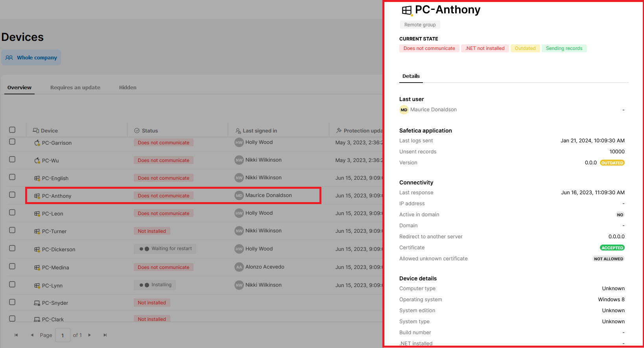The image size is (644, 348).
Task: Switch to Requires an update tab
Action: pyautogui.click(x=75, y=87)
